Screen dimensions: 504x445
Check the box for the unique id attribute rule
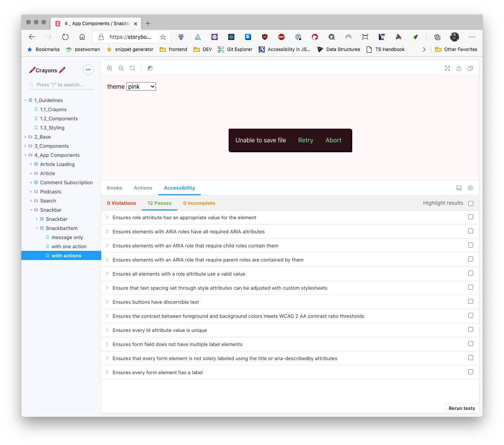[471, 329]
